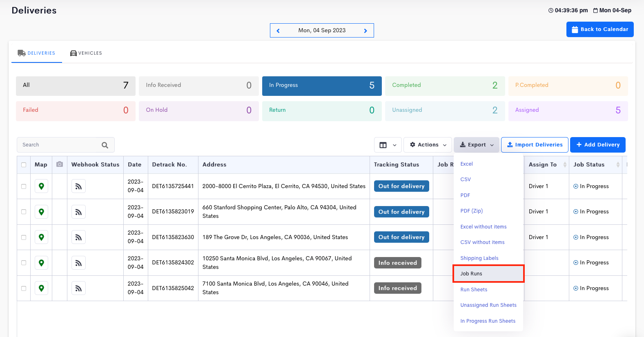
Task: Open map pin for DET6135824302 row
Action: pyautogui.click(x=41, y=263)
